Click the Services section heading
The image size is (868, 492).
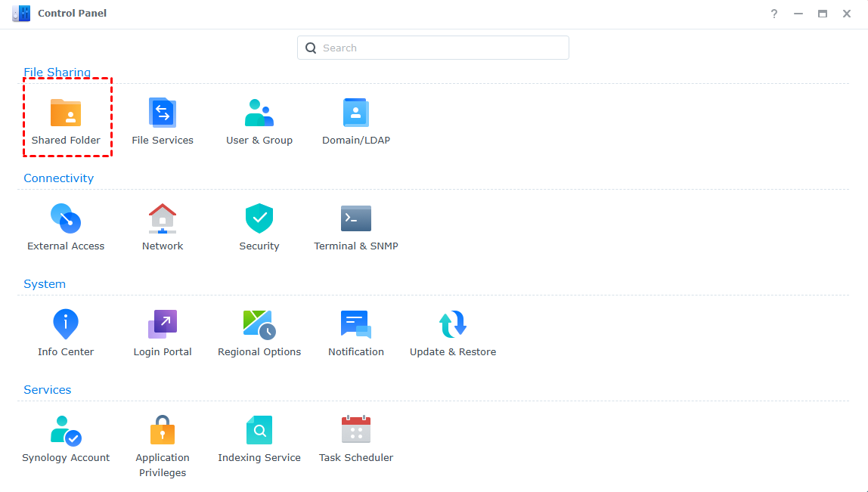pyautogui.click(x=47, y=390)
